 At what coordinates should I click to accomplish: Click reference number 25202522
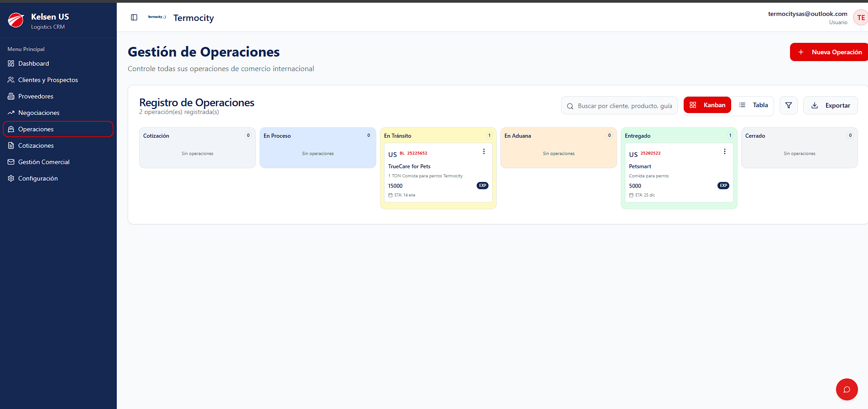click(x=650, y=153)
